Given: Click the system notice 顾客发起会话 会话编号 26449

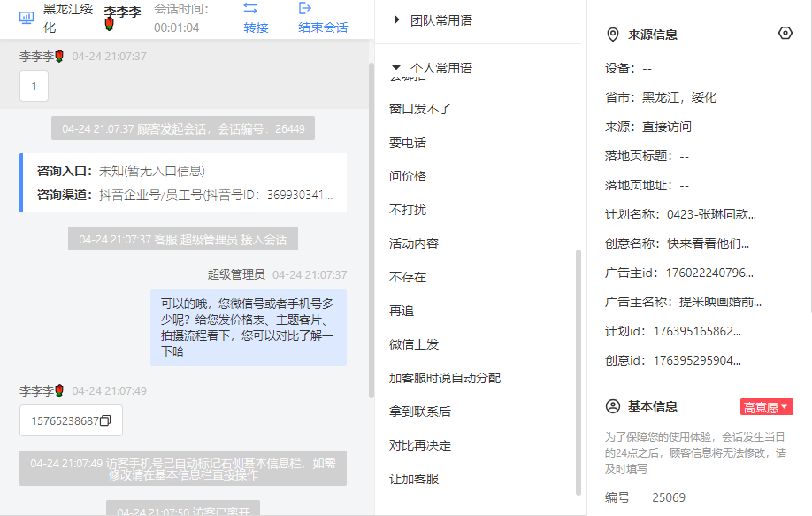Looking at the screenshot, I should click(183, 128).
